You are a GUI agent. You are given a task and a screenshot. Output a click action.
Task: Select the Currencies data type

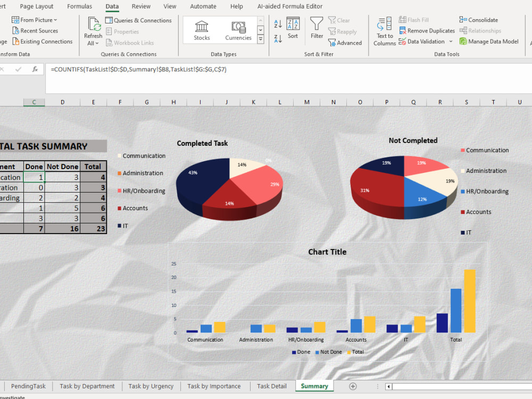point(238,30)
